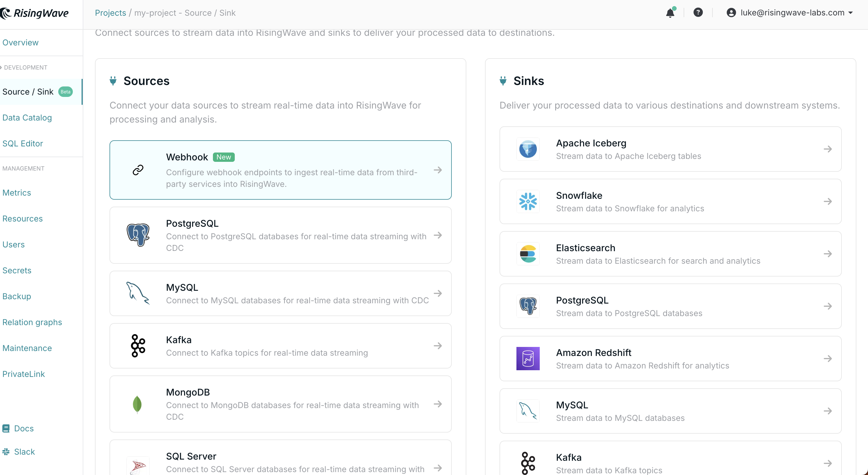868x475 pixels.
Task: Click the Snowflake icon in the Sinks panel
Action: [528, 201]
